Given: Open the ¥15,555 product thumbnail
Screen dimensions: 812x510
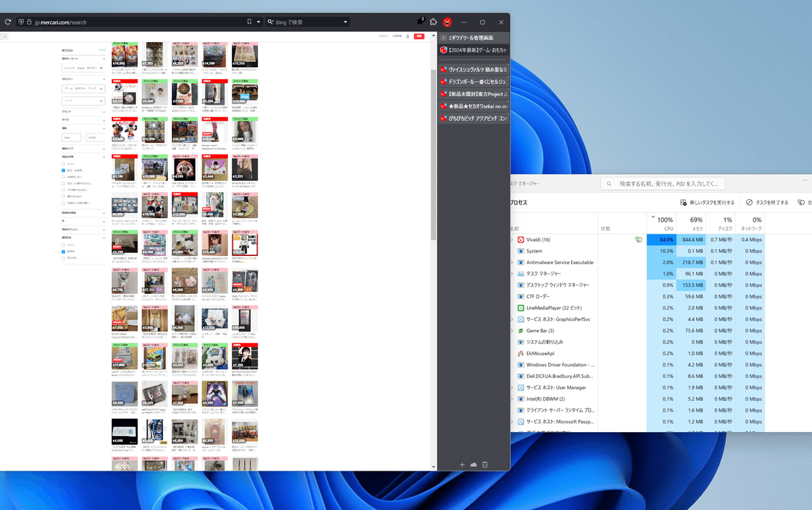Looking at the screenshot, I should click(245, 55).
